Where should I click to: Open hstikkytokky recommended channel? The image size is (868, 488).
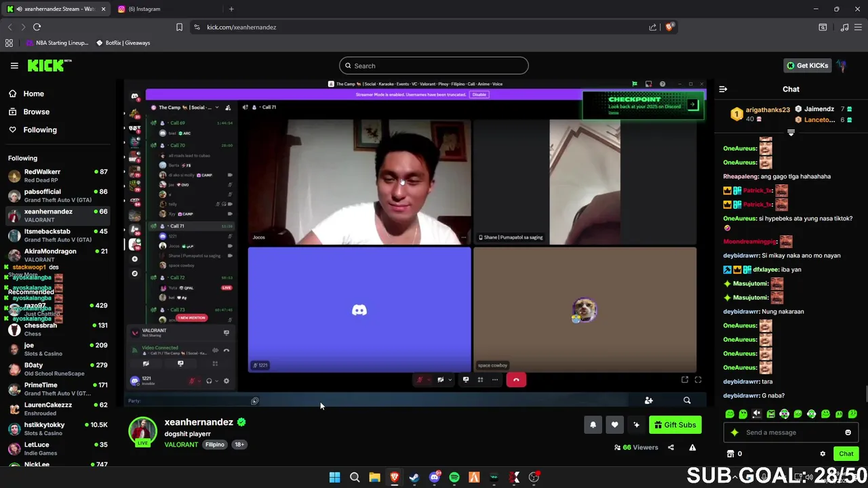(58, 428)
